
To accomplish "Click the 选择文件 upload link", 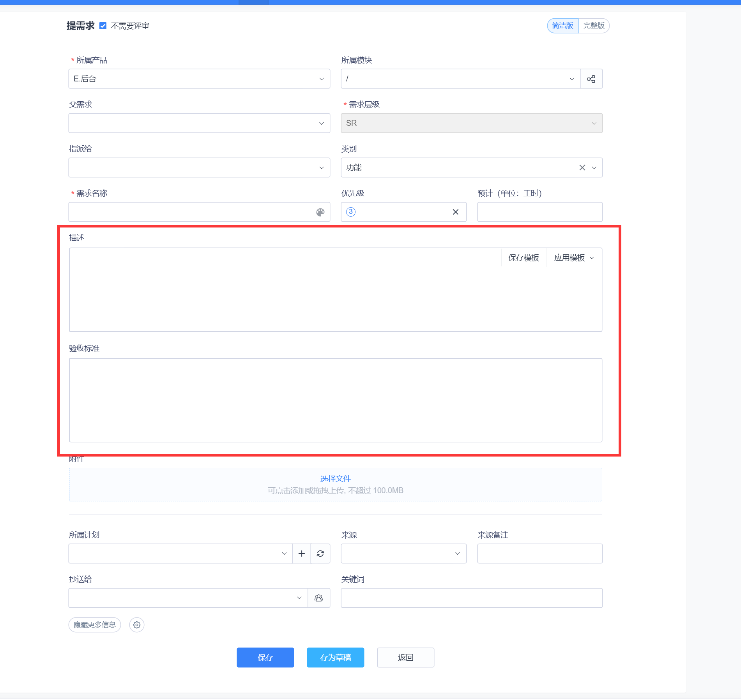I will coord(335,479).
